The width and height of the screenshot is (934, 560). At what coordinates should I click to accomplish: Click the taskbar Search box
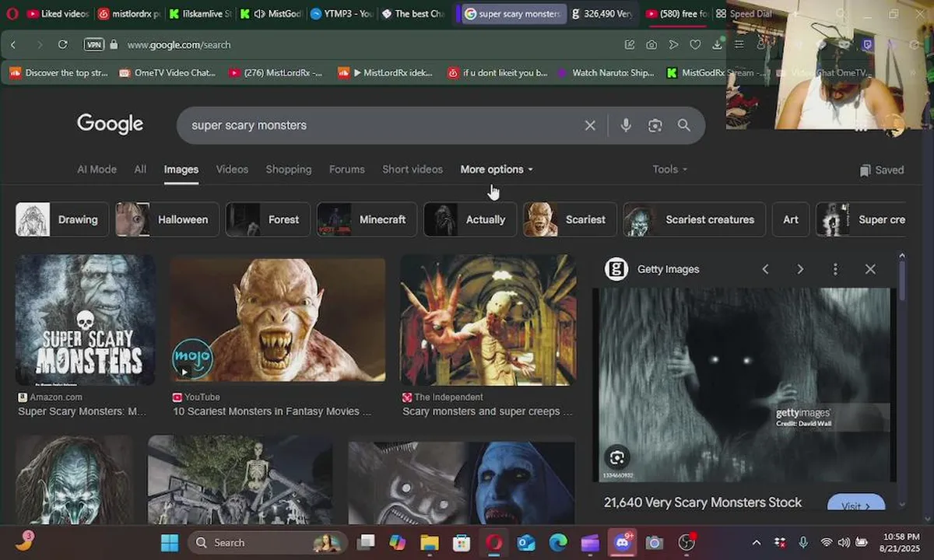coord(266,542)
